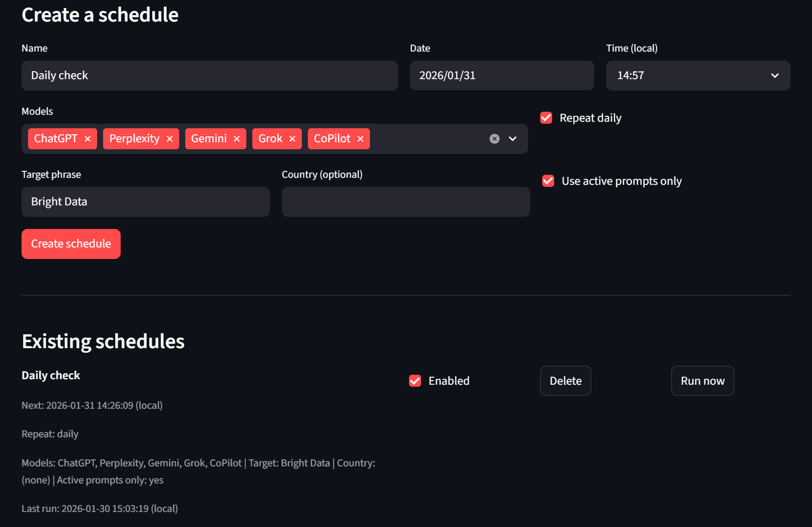Expand the Models dropdown list
812x527 pixels.
(513, 139)
